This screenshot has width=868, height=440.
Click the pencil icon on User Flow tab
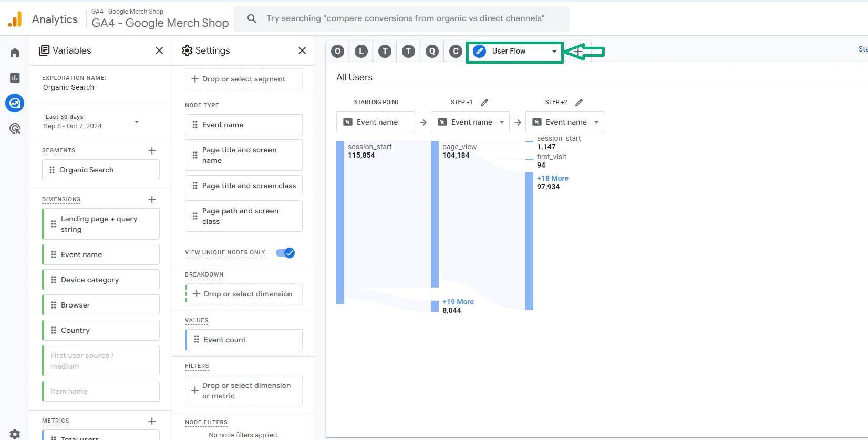pos(479,51)
